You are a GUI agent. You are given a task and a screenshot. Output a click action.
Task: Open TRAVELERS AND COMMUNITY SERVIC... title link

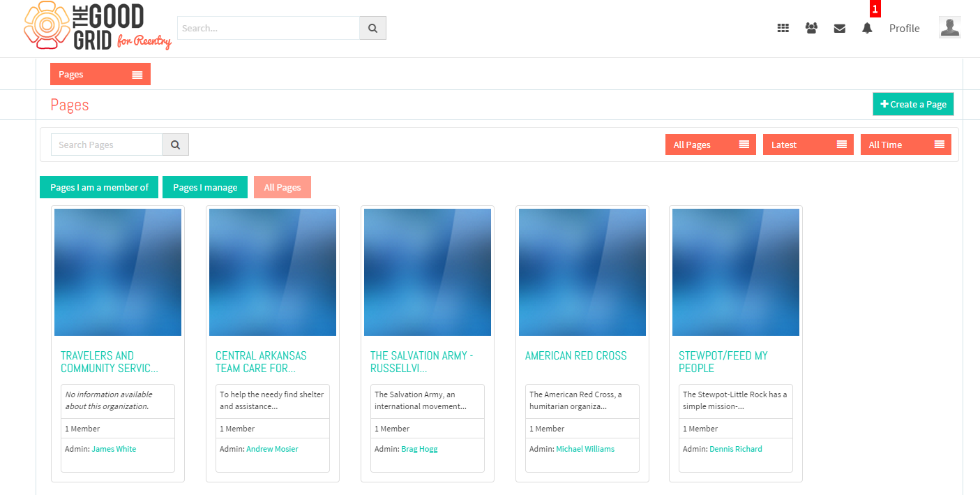[110, 362]
